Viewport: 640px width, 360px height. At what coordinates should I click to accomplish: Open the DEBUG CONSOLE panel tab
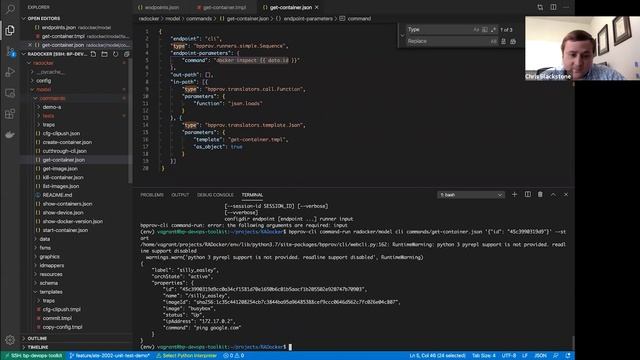coord(215,195)
